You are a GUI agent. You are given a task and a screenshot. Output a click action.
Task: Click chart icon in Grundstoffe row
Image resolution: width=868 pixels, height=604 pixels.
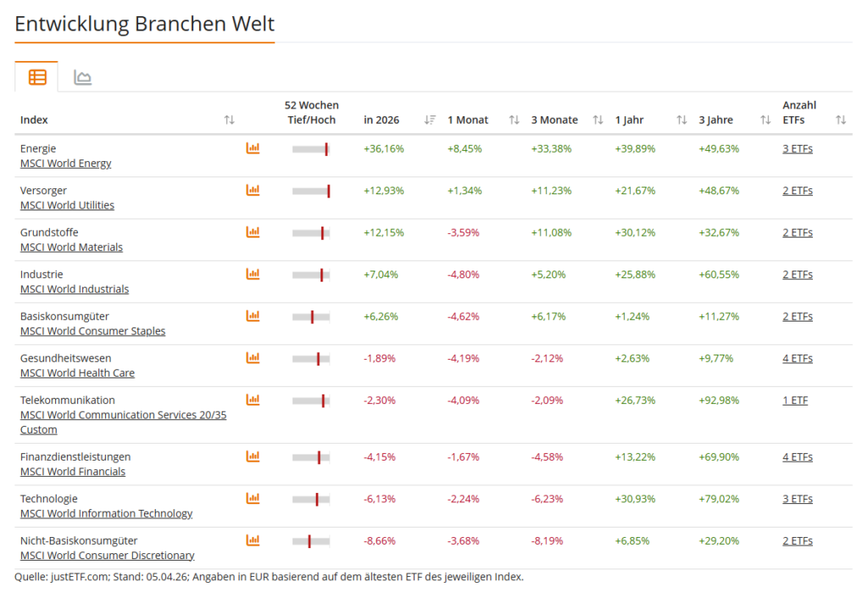click(x=253, y=232)
